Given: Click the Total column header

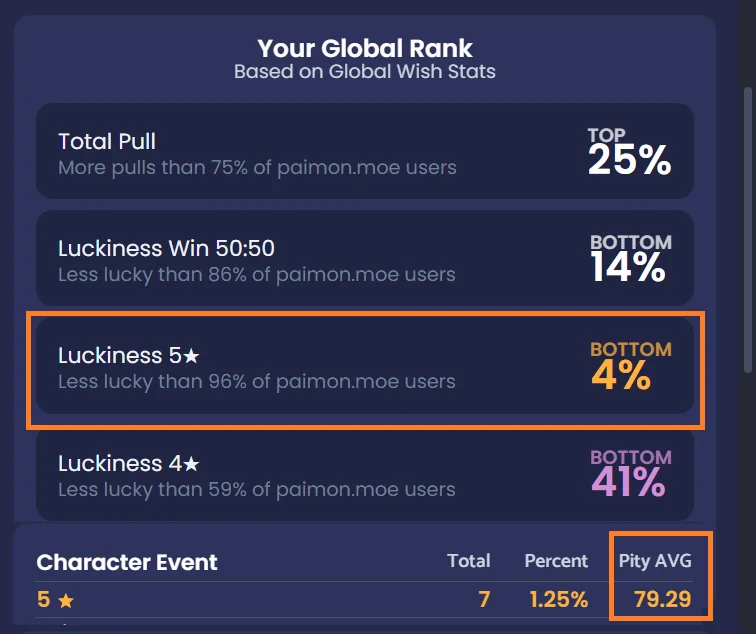Looking at the screenshot, I should click(469, 561).
